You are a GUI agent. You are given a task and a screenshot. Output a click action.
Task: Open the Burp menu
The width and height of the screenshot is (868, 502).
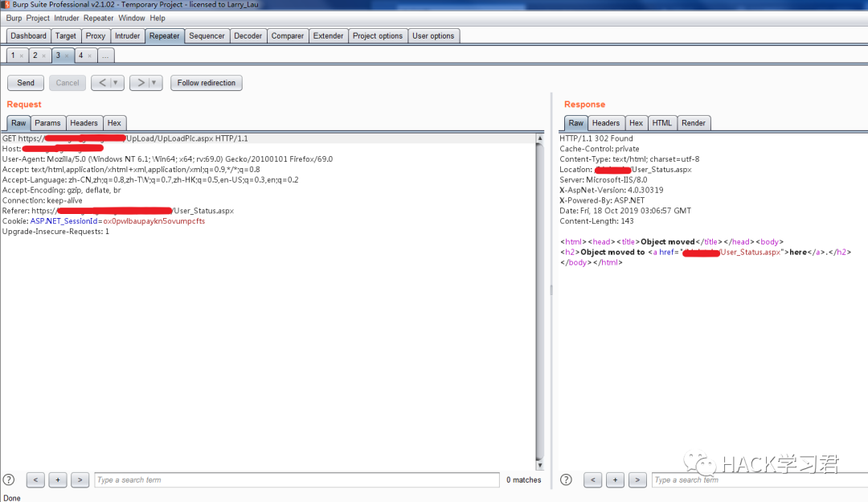coord(14,18)
